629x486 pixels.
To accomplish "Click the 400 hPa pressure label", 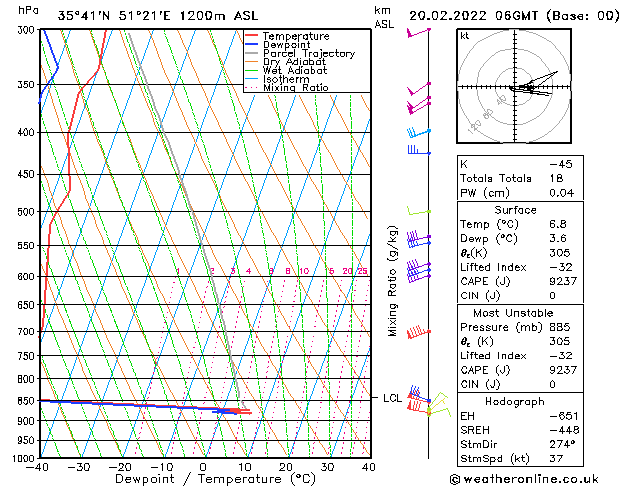I will click(x=28, y=132).
